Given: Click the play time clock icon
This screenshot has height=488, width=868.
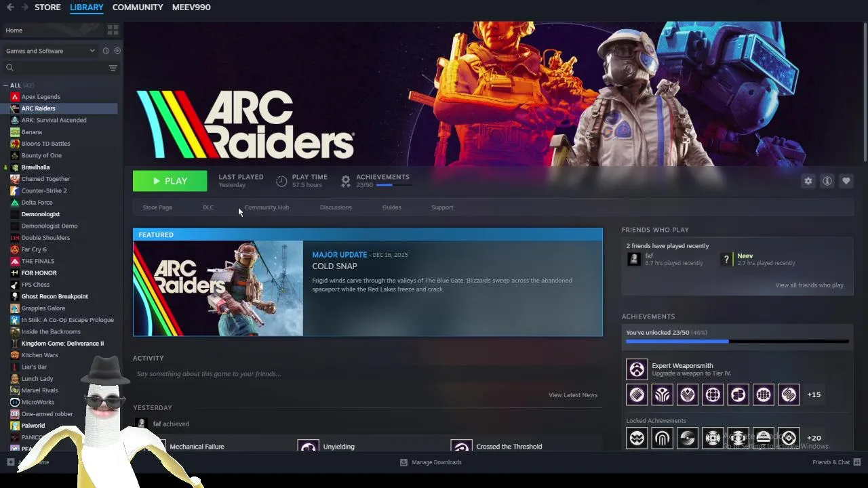Looking at the screenshot, I should pos(281,181).
